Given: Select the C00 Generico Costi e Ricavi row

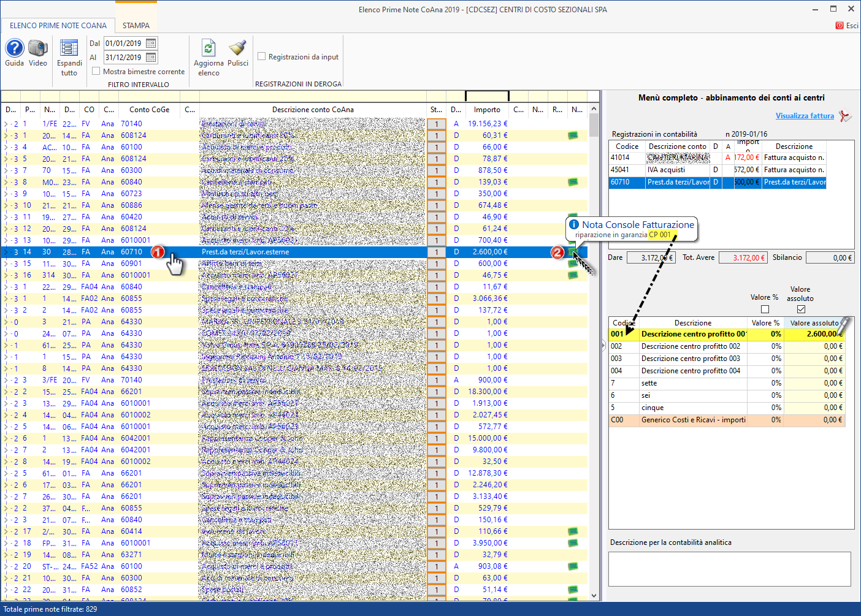Looking at the screenshot, I should (727, 420).
